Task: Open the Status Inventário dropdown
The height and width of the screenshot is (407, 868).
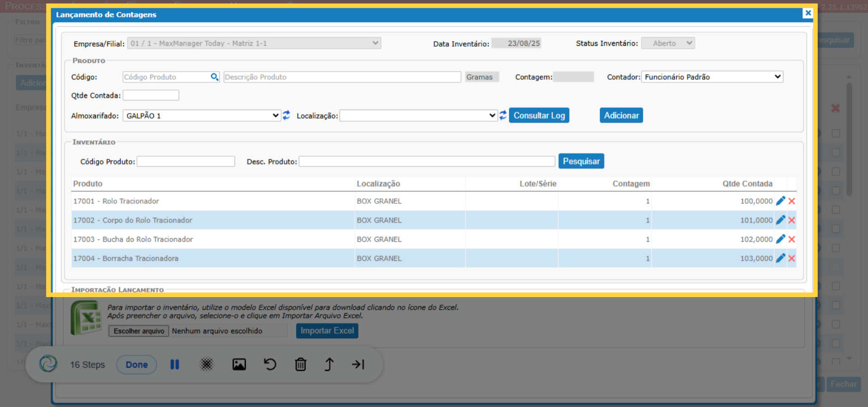Action: (668, 43)
